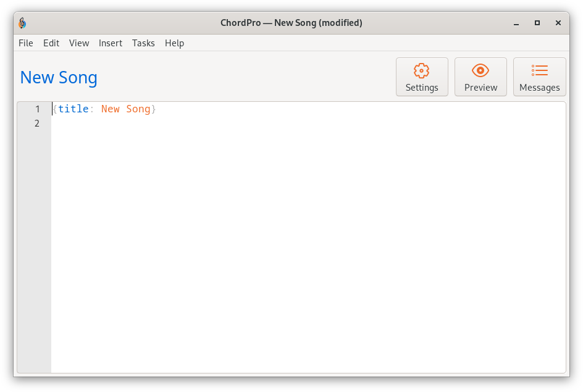Open the File menu
The image size is (583, 392).
tap(26, 43)
